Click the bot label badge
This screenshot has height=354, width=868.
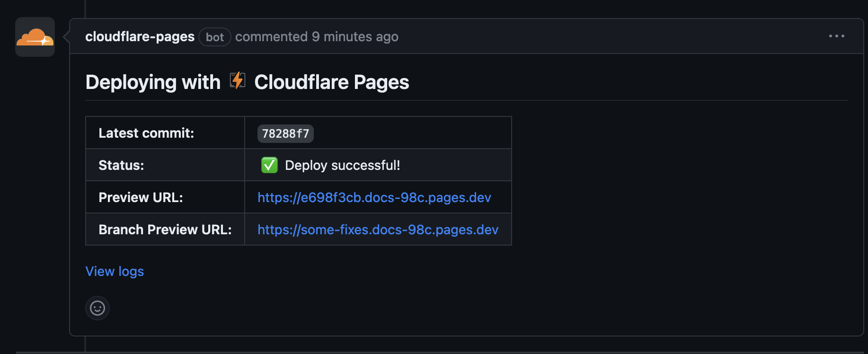(215, 37)
